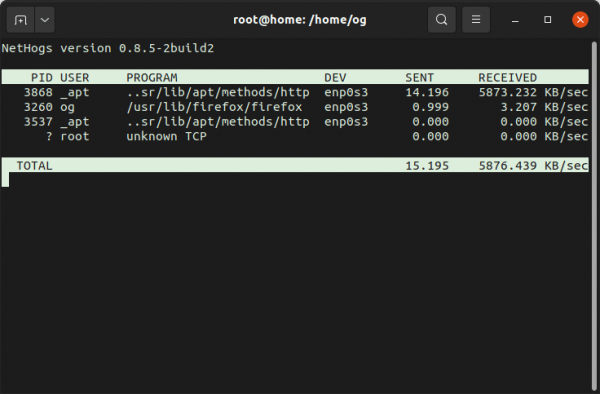This screenshot has height=394, width=600.
Task: Close the terminal window
Action: pyautogui.click(x=580, y=20)
